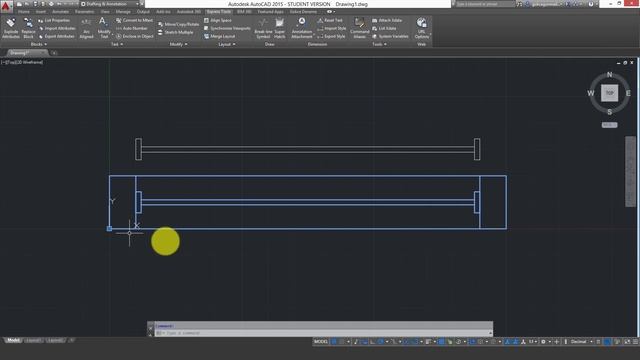Image resolution: width=640 pixels, height=360 pixels.
Task: Open Command Aliases editor
Action: pos(360,28)
